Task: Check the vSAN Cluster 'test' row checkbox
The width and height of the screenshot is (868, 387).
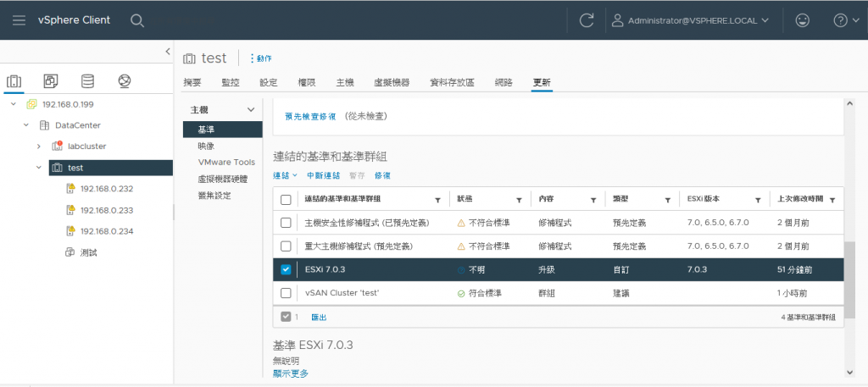Action: 286,293
